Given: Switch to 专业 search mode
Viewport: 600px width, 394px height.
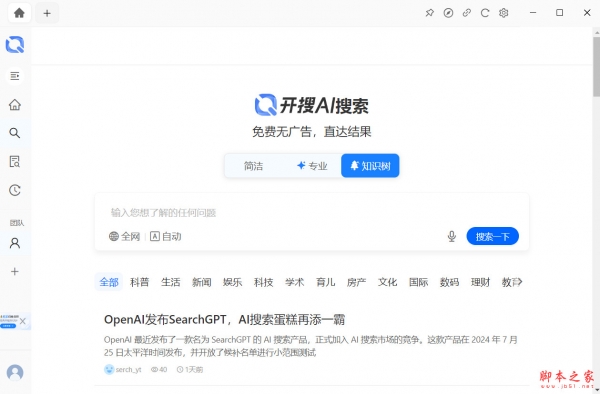Looking at the screenshot, I should tap(312, 166).
